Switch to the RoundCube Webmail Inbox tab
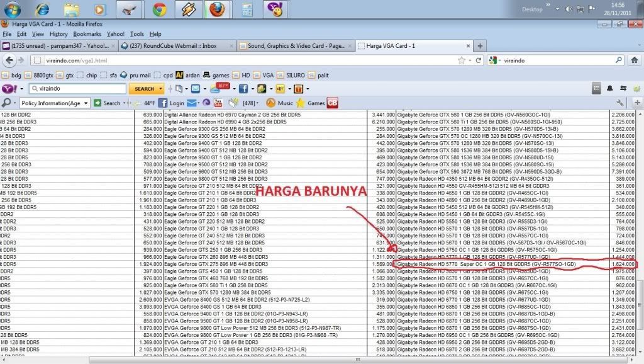Image resolution: width=644 pixels, height=364 pixels. 177,45
